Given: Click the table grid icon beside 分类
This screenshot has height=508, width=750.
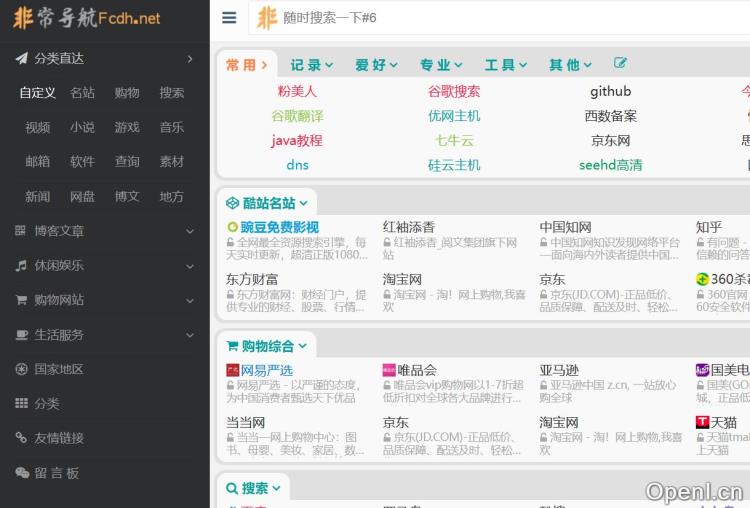Looking at the screenshot, I should coord(21,403).
